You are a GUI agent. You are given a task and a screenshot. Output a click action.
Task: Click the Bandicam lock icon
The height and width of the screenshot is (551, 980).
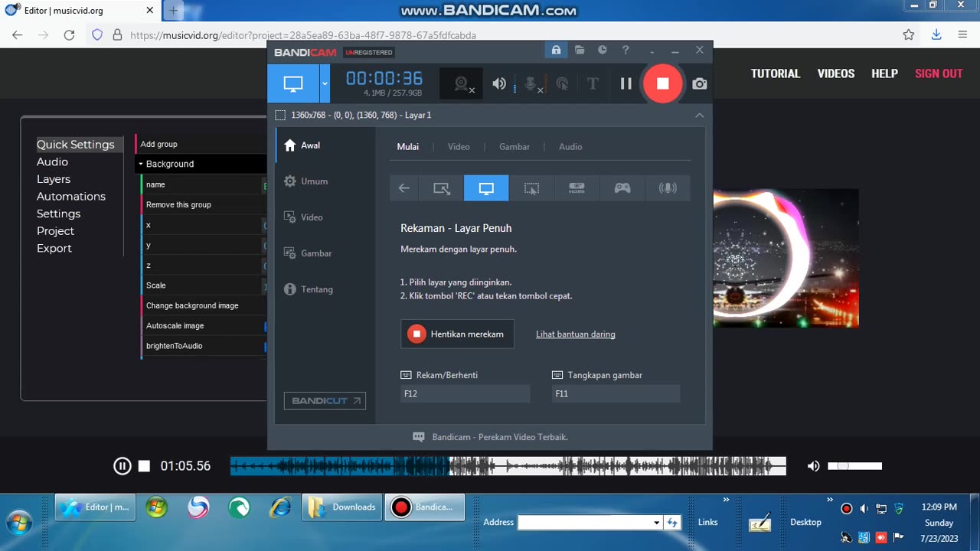click(x=556, y=50)
